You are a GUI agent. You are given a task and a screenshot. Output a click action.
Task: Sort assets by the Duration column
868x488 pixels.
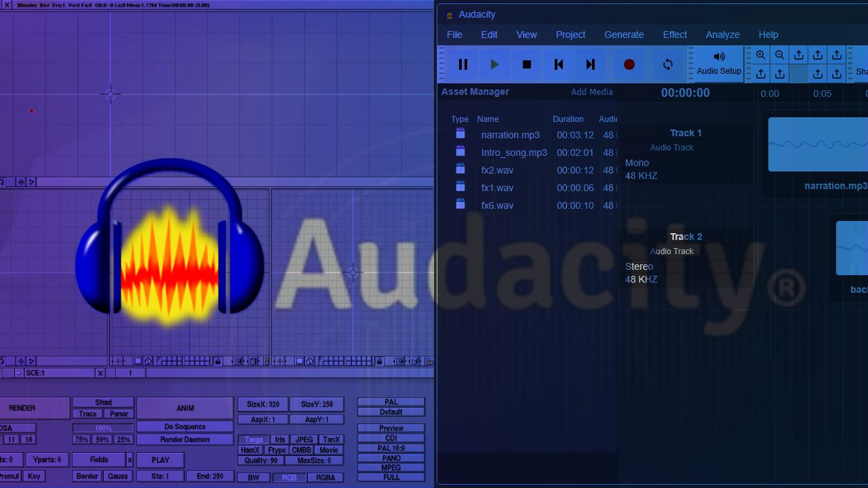click(568, 119)
